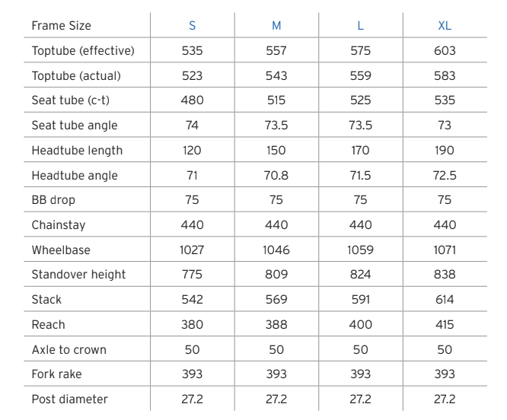Select the Seat tube (c-t) value 515
Screen dimensions: 507x420
276,100
